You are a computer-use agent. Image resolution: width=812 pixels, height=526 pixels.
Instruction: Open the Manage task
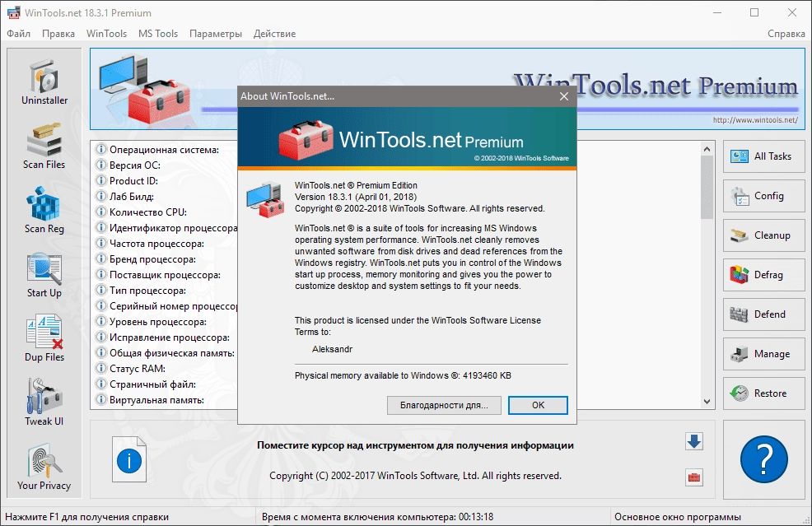(x=764, y=354)
